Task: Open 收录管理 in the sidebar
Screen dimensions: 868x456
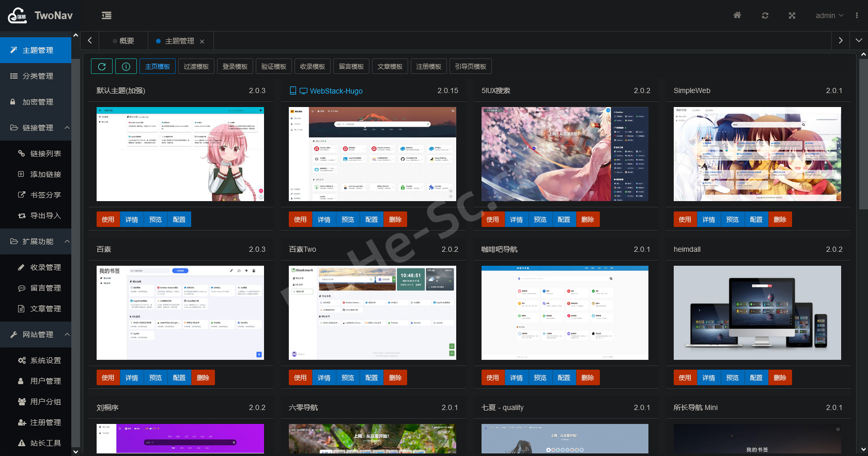Action: [36, 267]
